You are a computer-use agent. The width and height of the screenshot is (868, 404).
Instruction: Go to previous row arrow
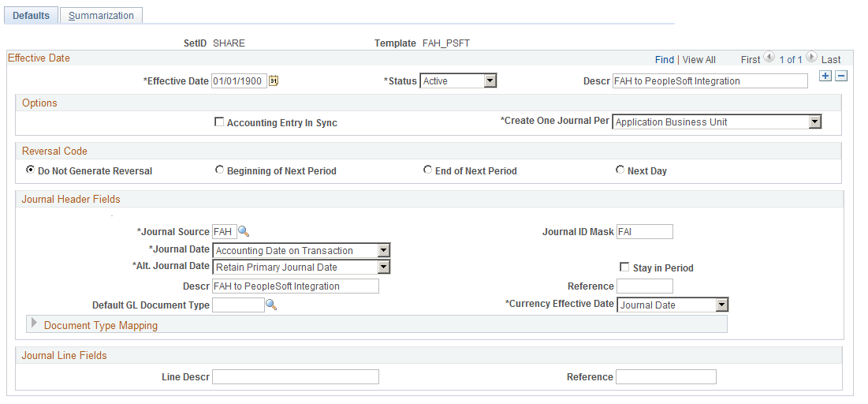[769, 57]
